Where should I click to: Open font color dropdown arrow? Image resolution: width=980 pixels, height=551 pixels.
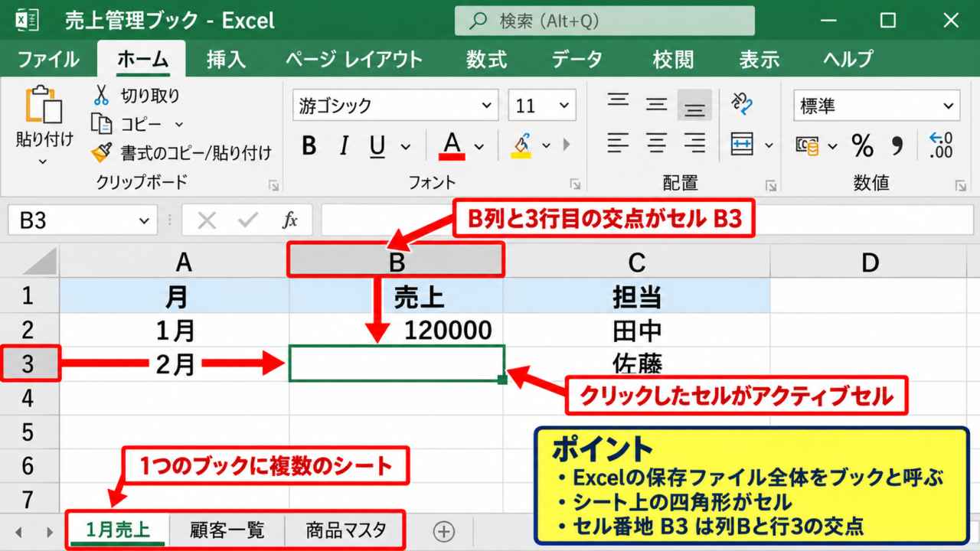(x=479, y=146)
